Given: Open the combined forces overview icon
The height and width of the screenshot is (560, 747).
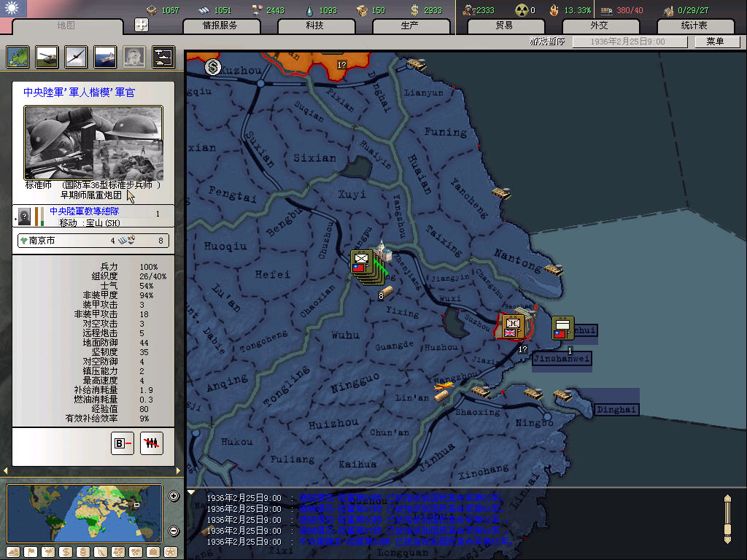Looking at the screenshot, I should pyautogui.click(x=163, y=57).
